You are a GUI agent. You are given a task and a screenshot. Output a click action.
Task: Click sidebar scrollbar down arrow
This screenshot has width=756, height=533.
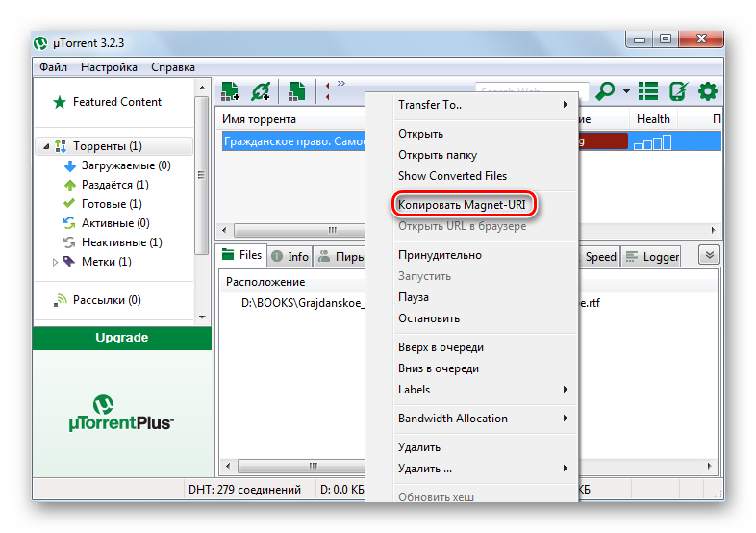[x=202, y=317]
